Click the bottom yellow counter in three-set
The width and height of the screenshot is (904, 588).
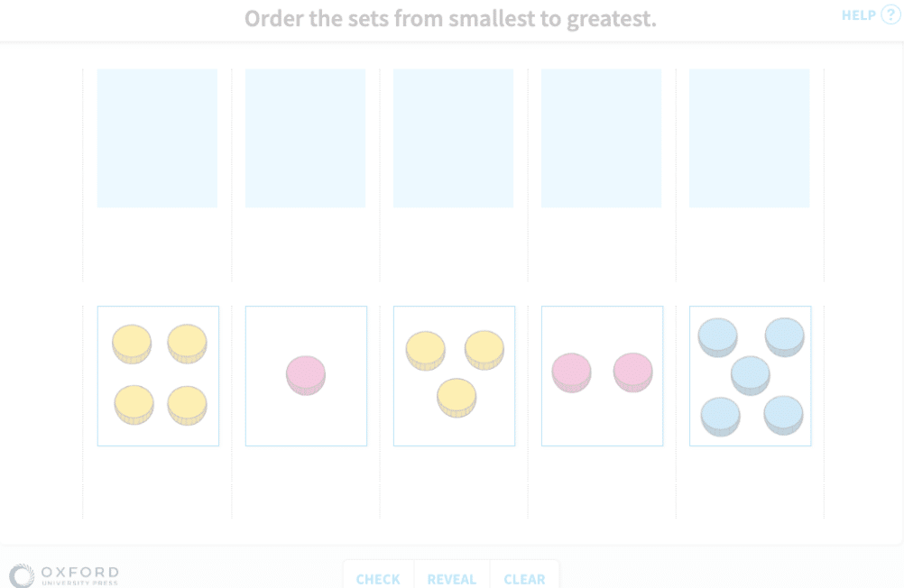(x=457, y=397)
